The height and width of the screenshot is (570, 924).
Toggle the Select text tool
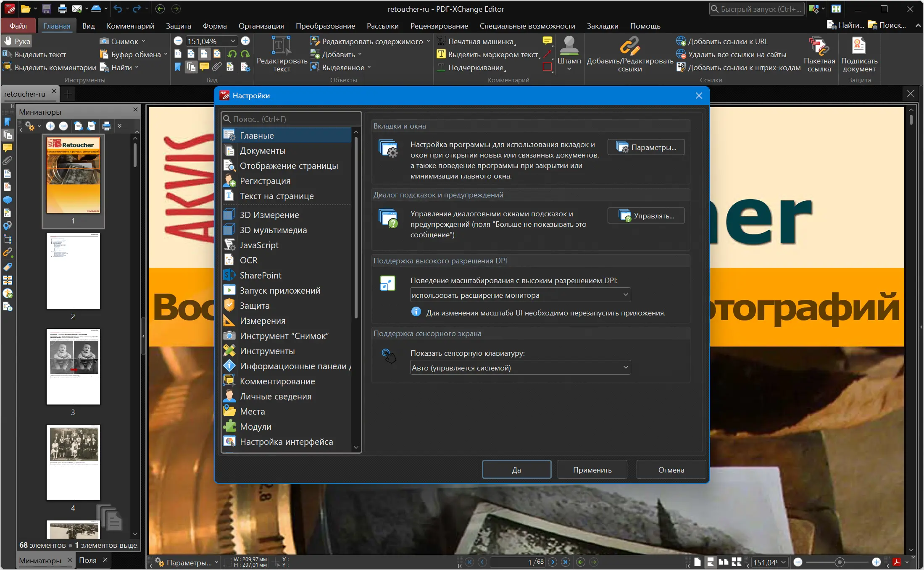click(x=35, y=55)
